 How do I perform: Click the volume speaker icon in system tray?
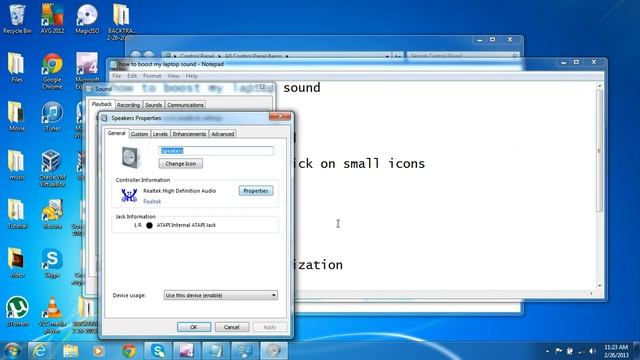coord(592,351)
